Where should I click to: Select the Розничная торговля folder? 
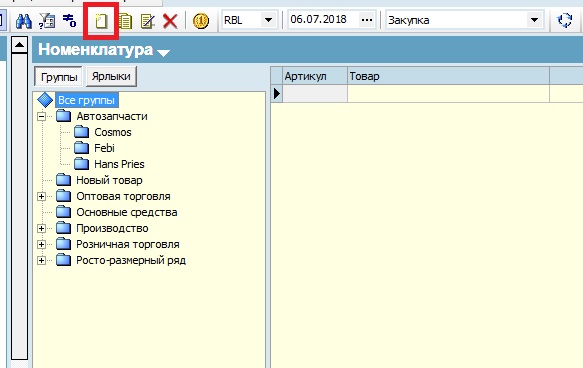pos(128,244)
